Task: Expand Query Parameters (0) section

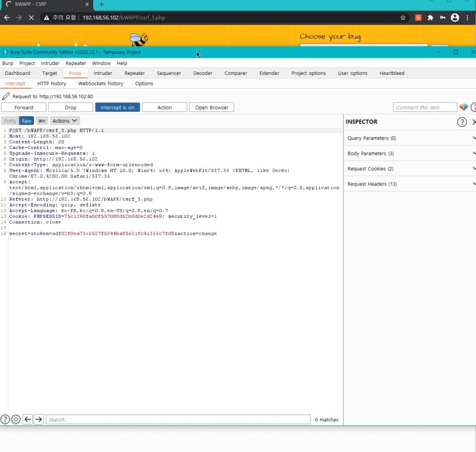Action: pos(410,138)
